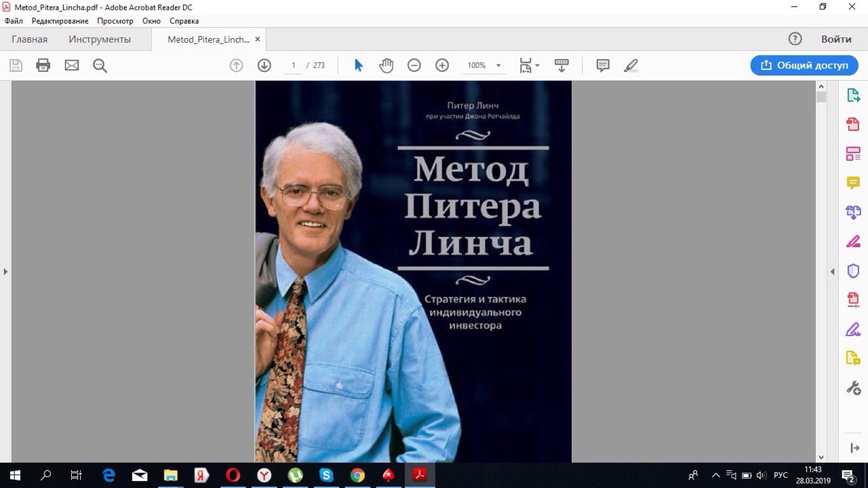Open the pink Redact tool in right pane
868x488 pixels.
(853, 242)
